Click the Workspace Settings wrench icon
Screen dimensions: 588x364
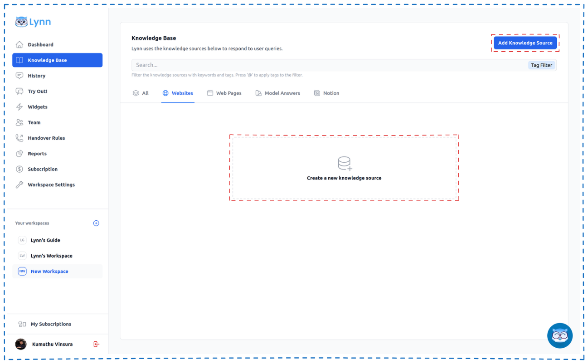click(19, 184)
